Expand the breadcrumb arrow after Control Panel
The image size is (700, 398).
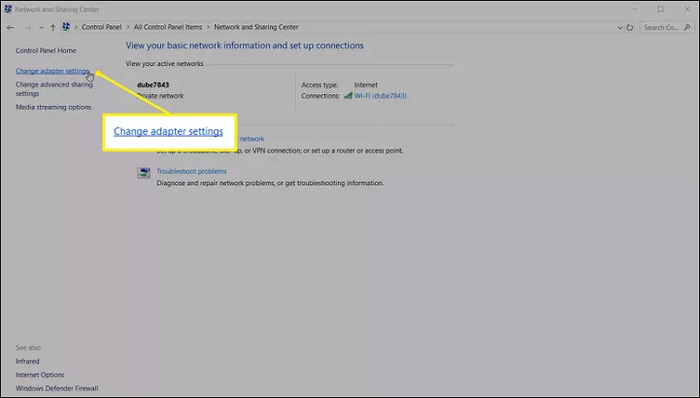(128, 27)
